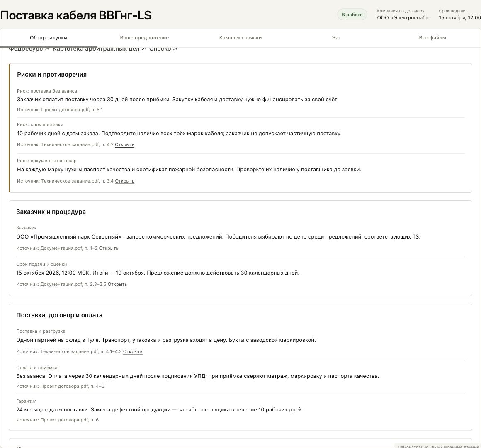This screenshot has height=448, width=481.
Task: Click the «Срок подачи и оценки» label
Action: click(x=41, y=265)
